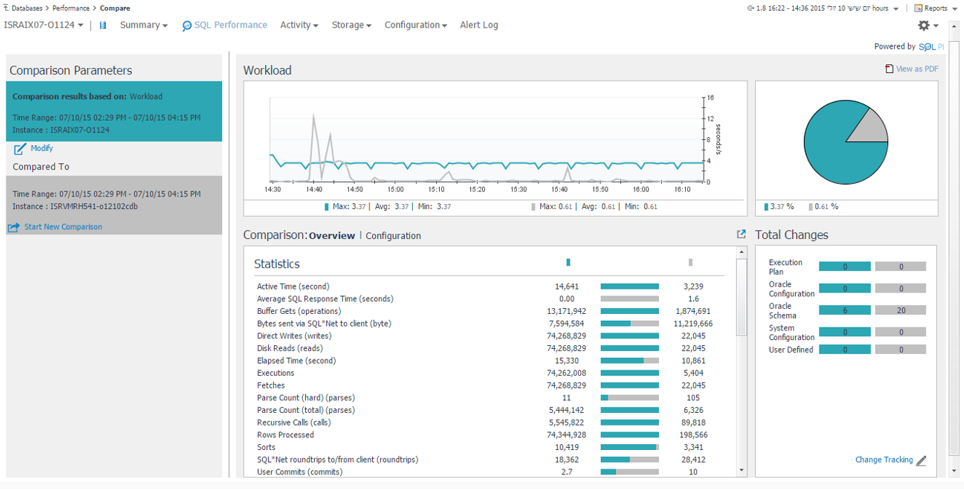Click the pop-out icon beside Comparison header

point(741,235)
